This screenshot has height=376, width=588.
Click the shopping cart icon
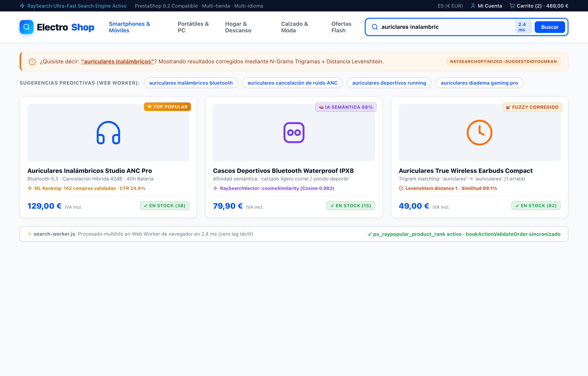pyautogui.click(x=512, y=6)
